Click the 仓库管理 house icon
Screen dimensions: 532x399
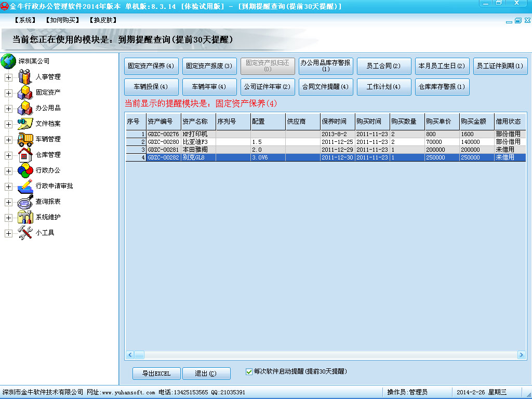pyautogui.click(x=25, y=155)
